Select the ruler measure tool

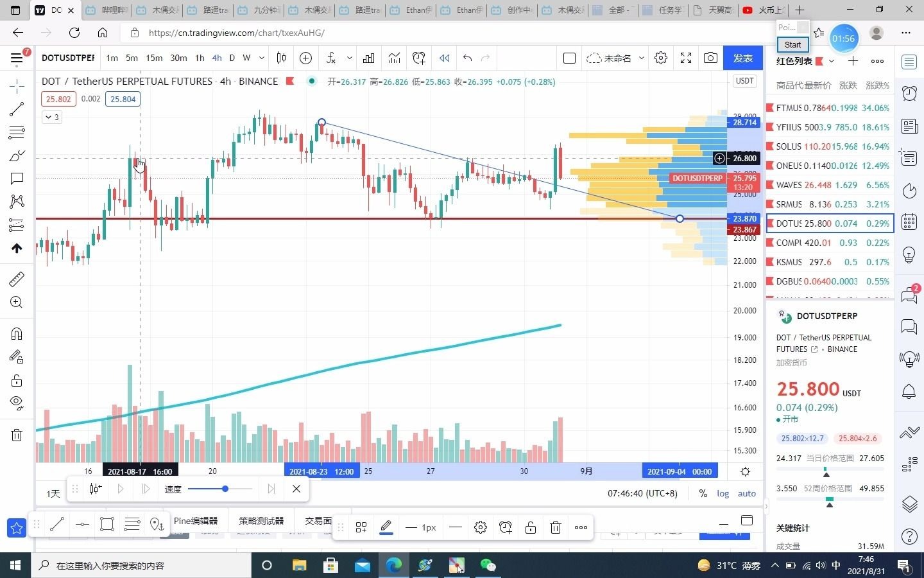[17, 279]
